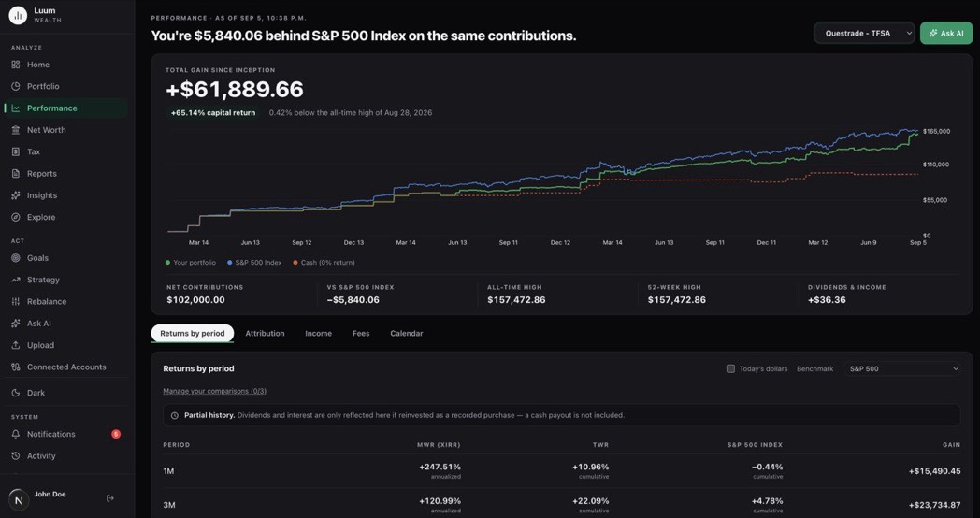
Task: Open the S&P 500 benchmark dropdown
Action: pyautogui.click(x=901, y=368)
